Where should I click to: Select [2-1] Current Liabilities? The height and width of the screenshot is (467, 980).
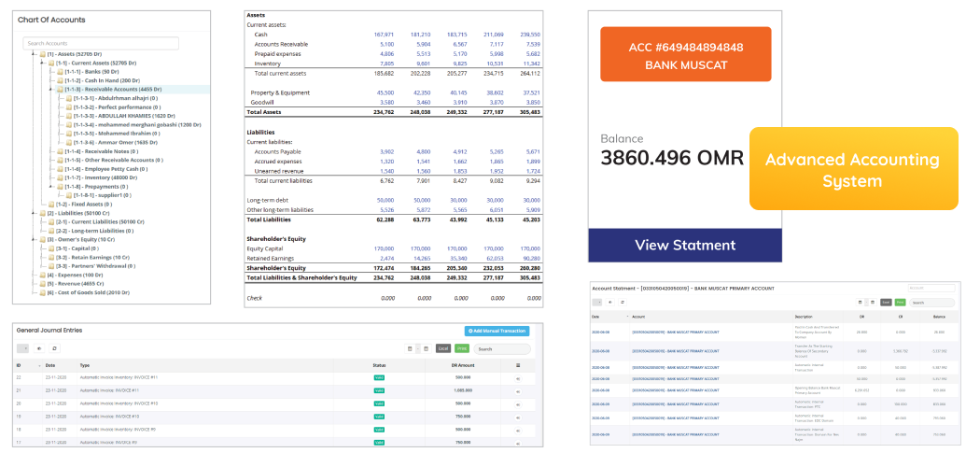pos(100,221)
